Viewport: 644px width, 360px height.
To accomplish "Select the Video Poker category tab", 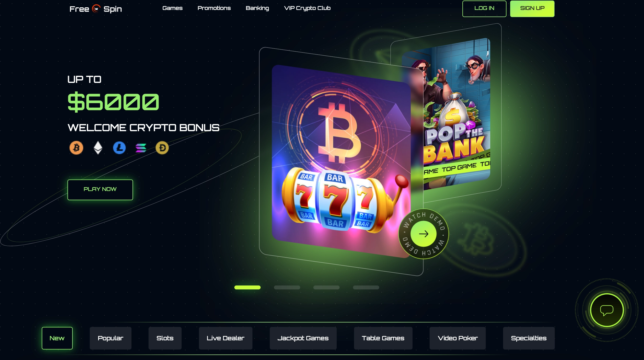I will tap(458, 338).
